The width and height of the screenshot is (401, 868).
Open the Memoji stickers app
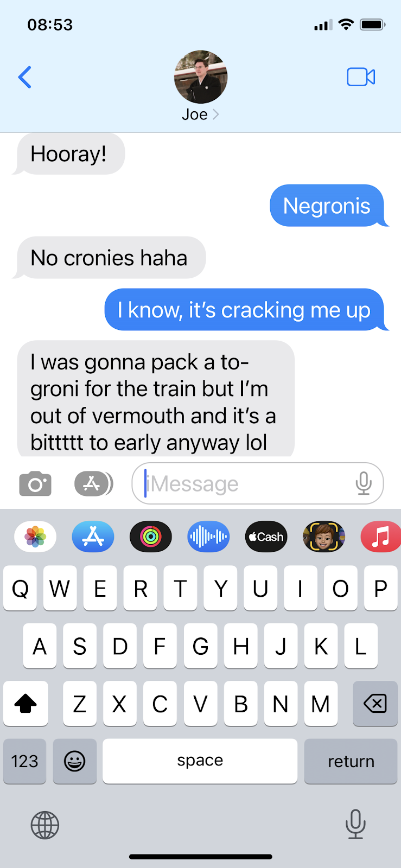[324, 537]
